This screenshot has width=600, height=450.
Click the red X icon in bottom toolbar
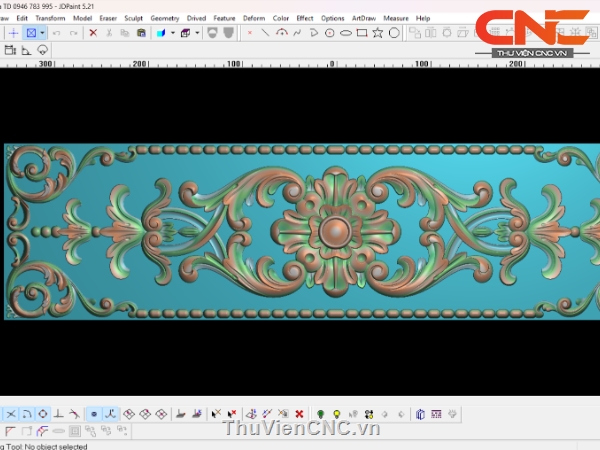tap(299, 413)
